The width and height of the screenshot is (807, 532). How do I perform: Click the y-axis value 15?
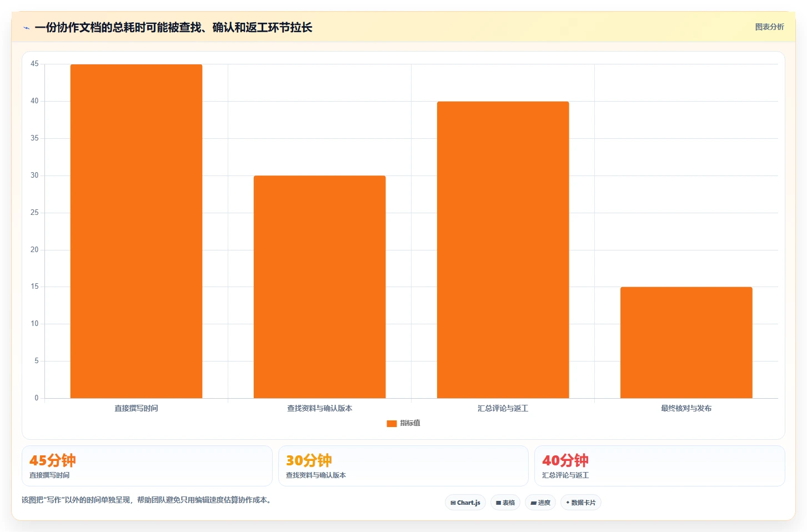pyautogui.click(x=34, y=287)
